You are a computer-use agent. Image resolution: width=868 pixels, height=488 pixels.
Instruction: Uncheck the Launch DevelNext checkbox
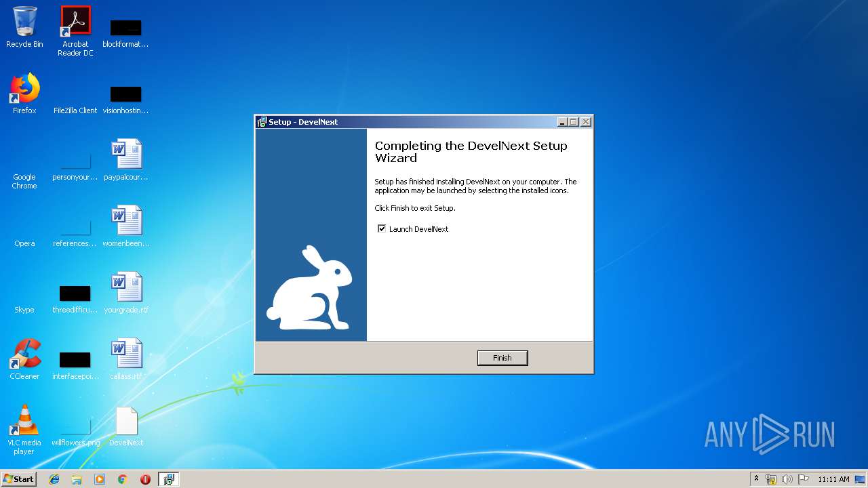pyautogui.click(x=382, y=229)
